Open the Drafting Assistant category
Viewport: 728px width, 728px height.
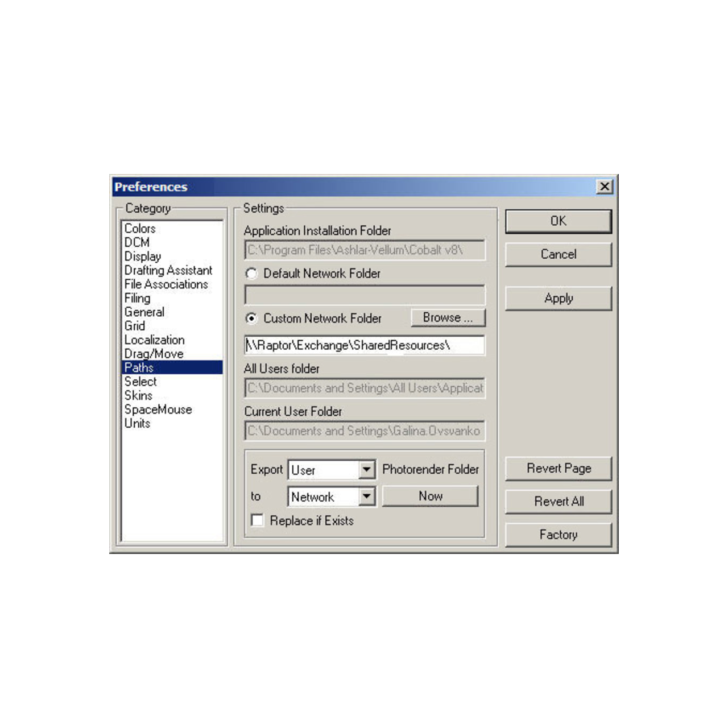168,270
